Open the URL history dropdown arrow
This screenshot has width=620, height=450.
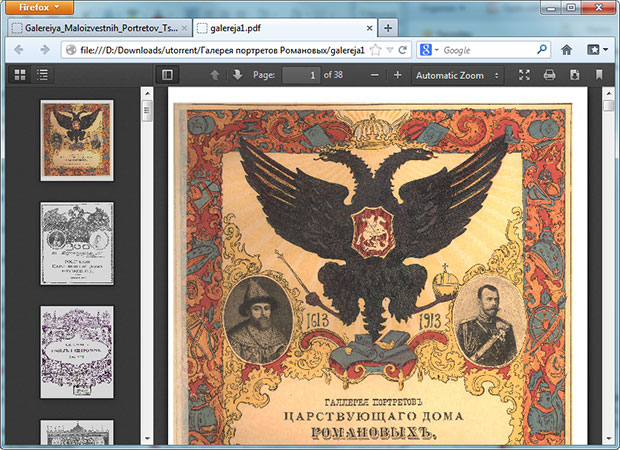pos(390,50)
